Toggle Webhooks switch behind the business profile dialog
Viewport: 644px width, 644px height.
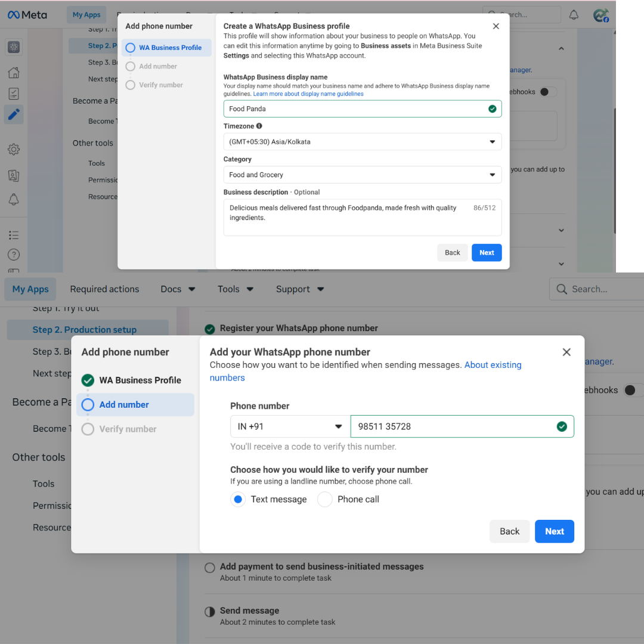[548, 92]
